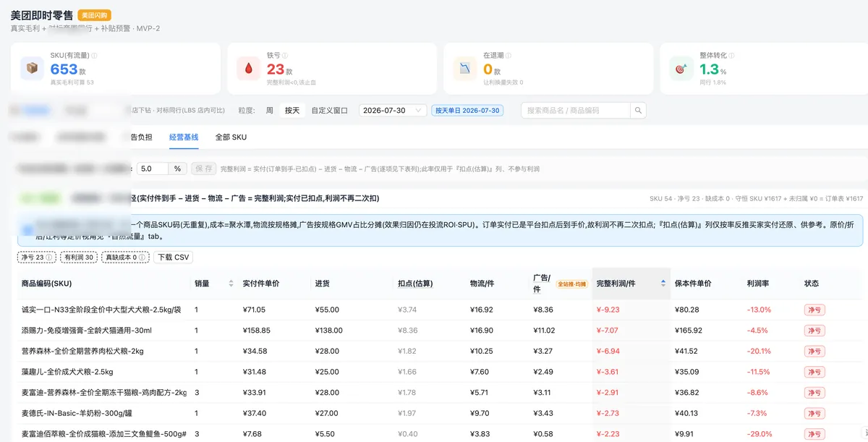Click the 进货 column header

(x=323, y=284)
